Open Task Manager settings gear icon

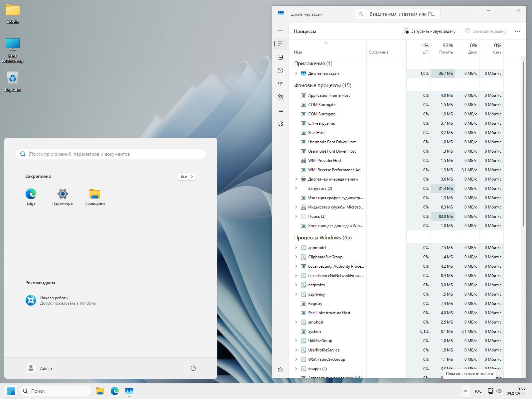pyautogui.click(x=280, y=370)
